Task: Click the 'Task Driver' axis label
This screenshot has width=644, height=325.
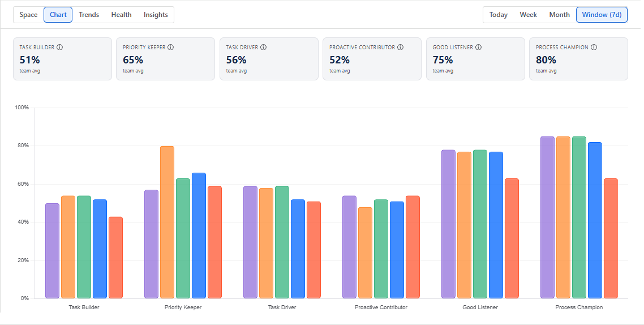Action: pyautogui.click(x=282, y=307)
